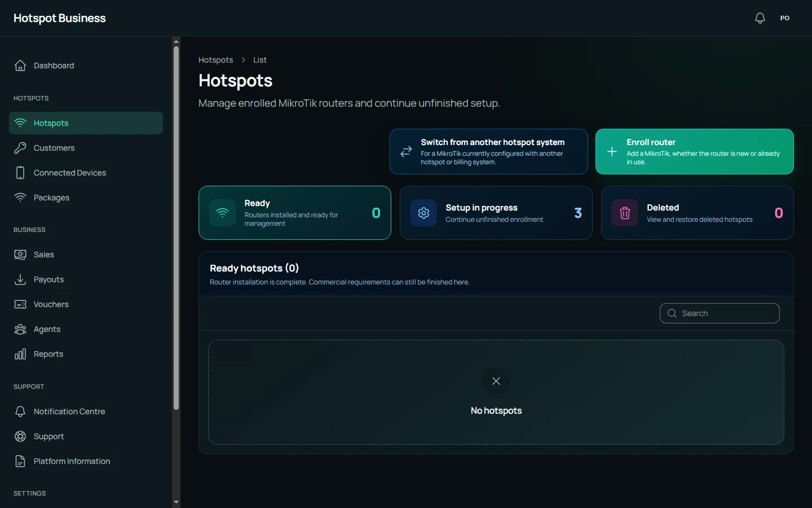Choose Switch from another hotspot system

489,152
